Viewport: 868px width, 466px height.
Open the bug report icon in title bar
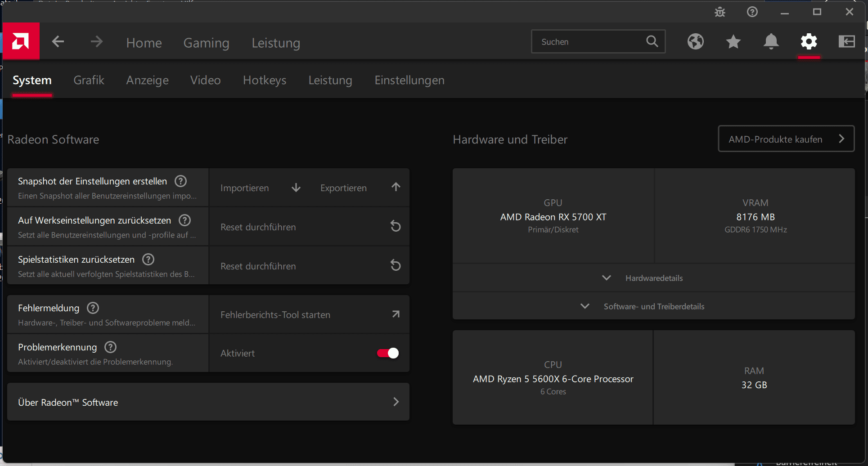[720, 12]
